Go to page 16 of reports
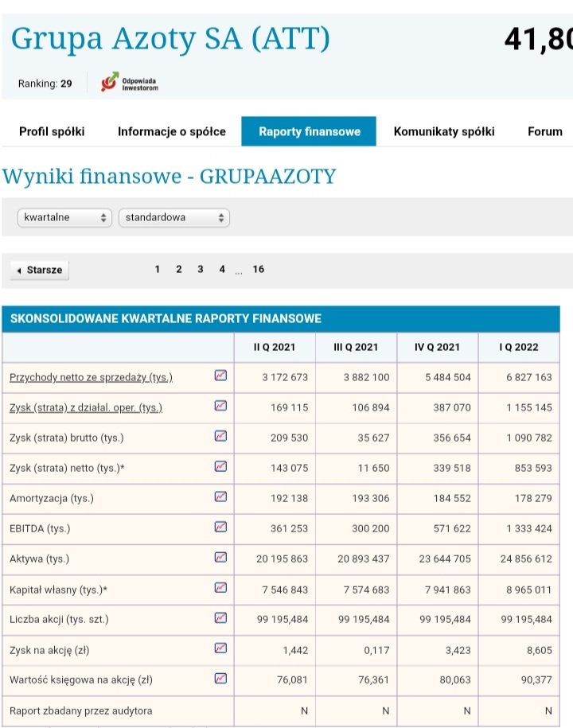Viewport: 573px width, 728px height. click(258, 269)
